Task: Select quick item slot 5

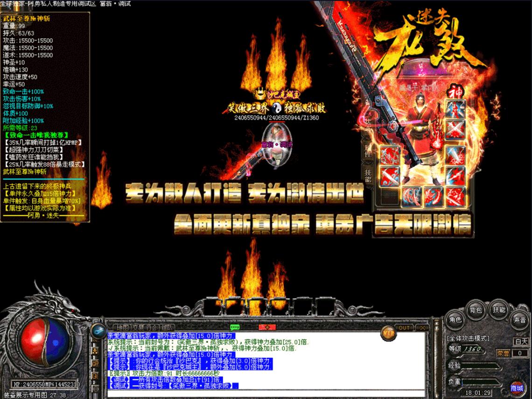Action: click(x=303, y=307)
